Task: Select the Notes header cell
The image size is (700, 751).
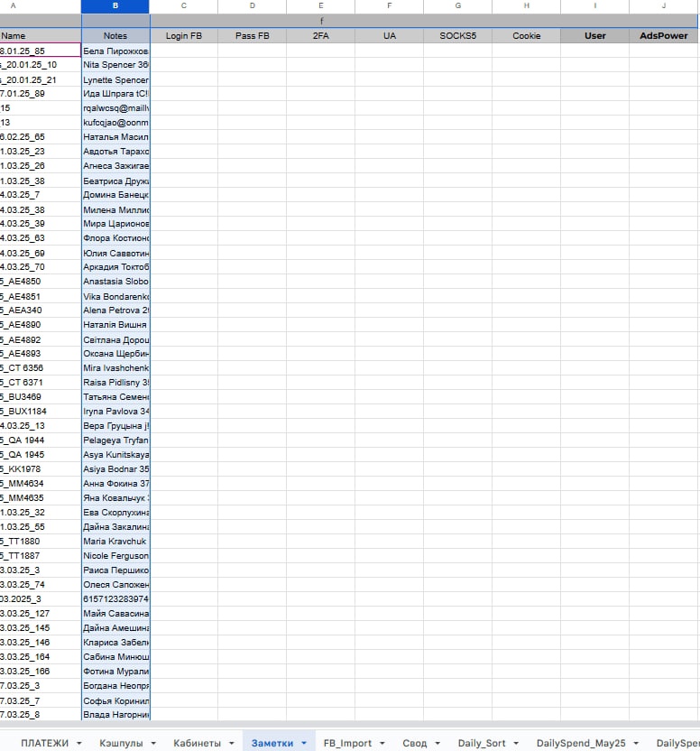Action: tap(115, 36)
